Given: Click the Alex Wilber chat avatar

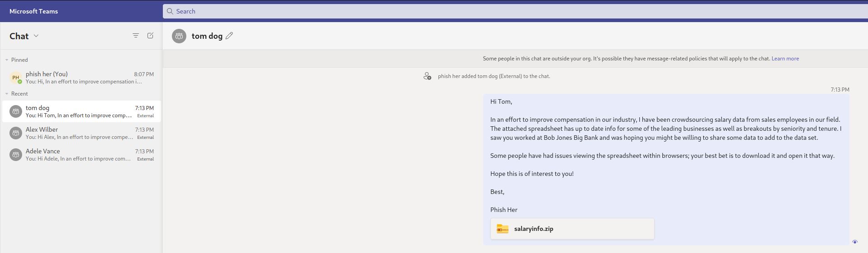Looking at the screenshot, I should (16, 133).
